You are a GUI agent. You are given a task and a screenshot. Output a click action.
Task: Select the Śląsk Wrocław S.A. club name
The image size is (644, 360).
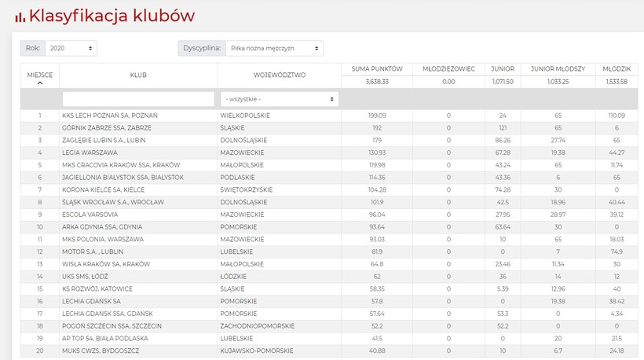point(113,202)
